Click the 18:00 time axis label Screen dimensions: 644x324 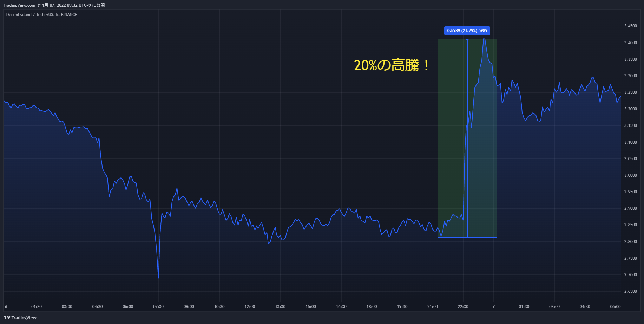coord(372,307)
